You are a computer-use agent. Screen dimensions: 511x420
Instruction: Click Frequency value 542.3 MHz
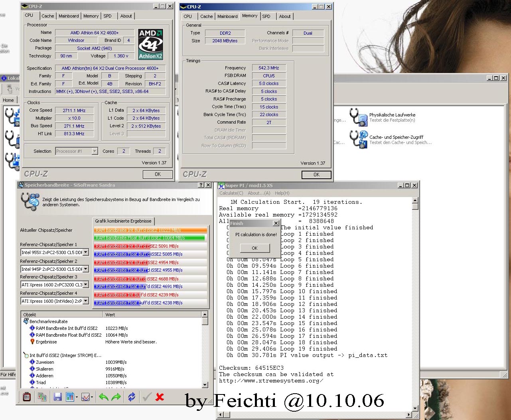click(269, 68)
